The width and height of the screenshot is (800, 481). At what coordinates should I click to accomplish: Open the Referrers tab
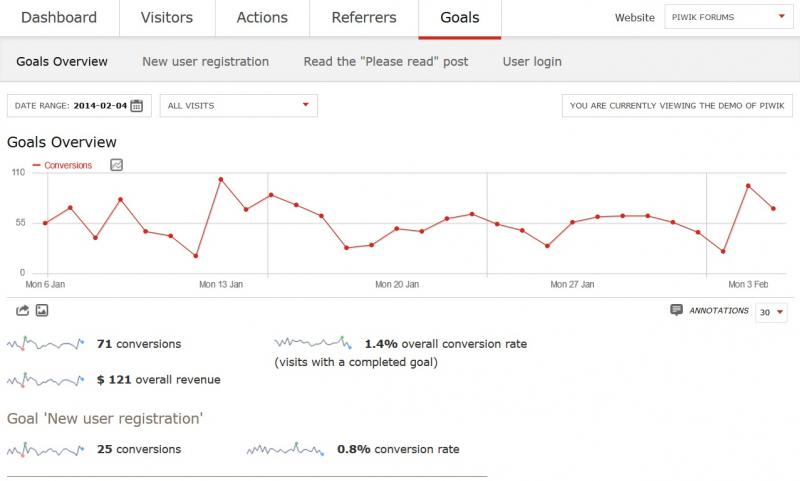click(x=364, y=17)
